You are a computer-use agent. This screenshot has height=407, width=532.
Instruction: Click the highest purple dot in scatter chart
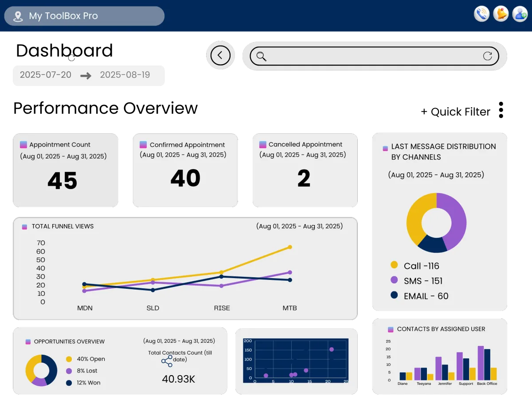[x=331, y=349]
